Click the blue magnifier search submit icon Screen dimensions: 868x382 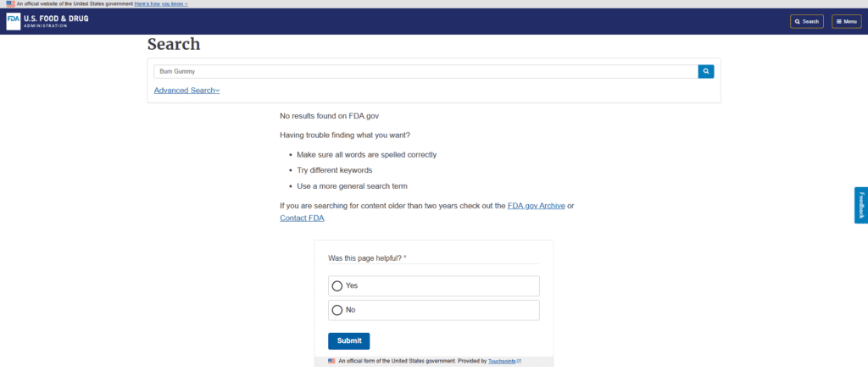tap(706, 71)
